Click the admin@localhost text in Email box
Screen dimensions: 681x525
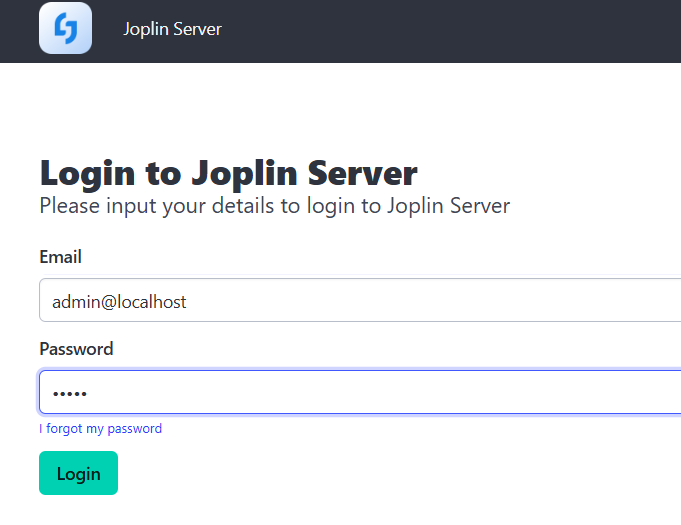[119, 301]
